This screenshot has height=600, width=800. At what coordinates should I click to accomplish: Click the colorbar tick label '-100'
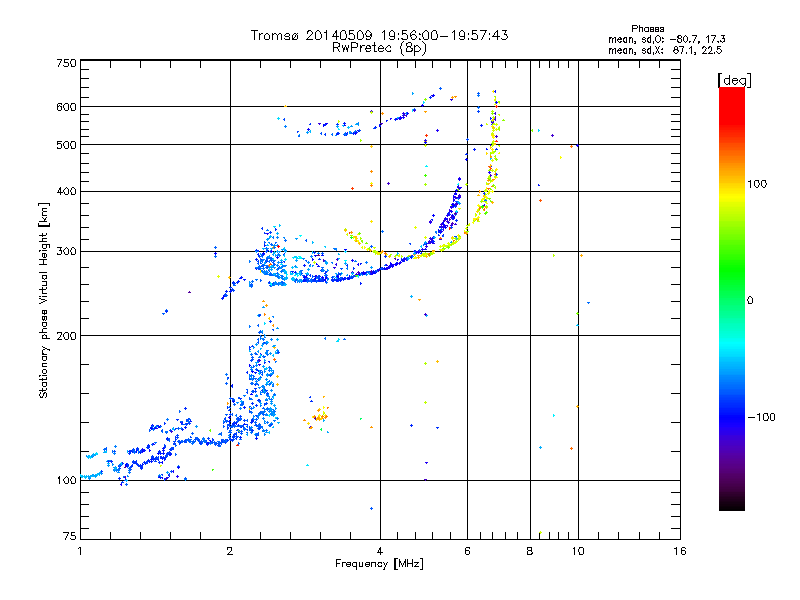761,417
